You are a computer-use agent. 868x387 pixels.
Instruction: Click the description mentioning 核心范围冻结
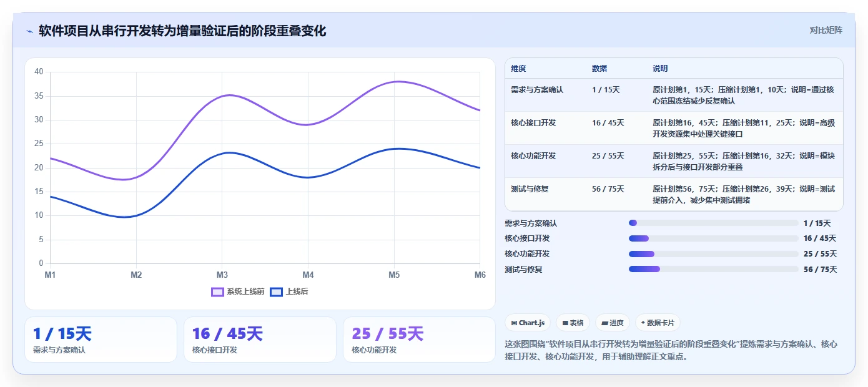click(x=744, y=96)
